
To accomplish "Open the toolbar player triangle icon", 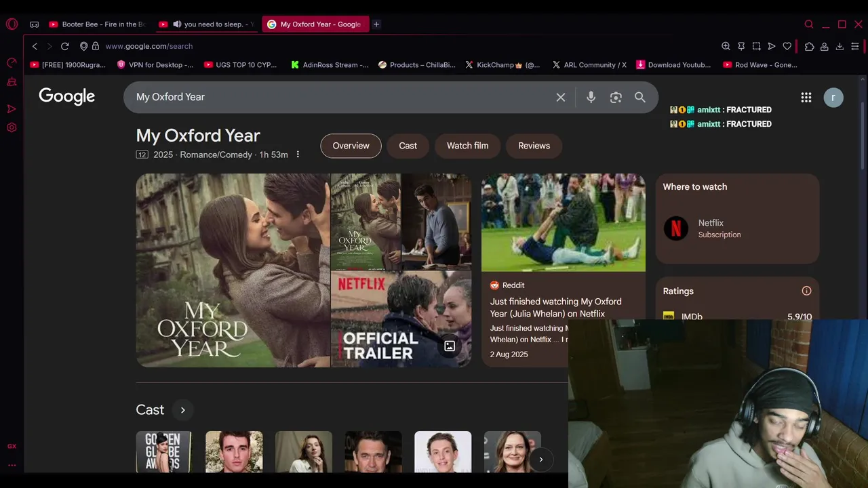I will (x=772, y=46).
